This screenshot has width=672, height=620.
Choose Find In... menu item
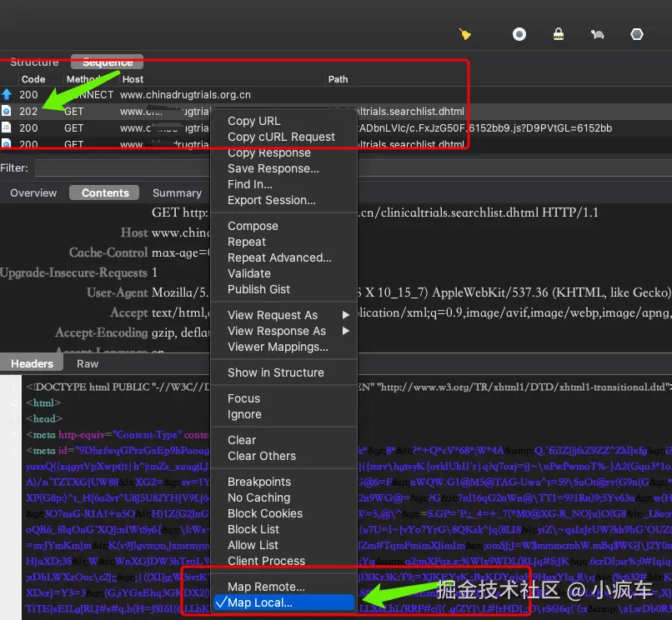click(283, 184)
